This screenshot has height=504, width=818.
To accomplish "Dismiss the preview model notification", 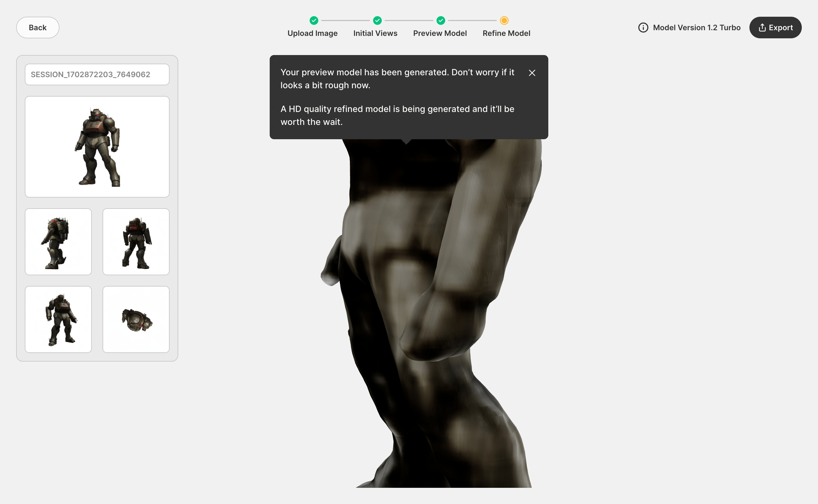I will click(532, 72).
